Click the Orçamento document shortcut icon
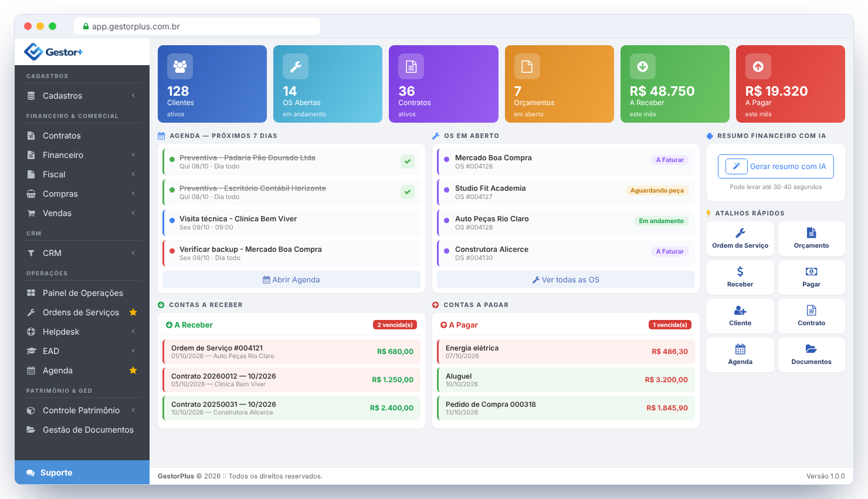The image size is (868, 499). (x=811, y=233)
